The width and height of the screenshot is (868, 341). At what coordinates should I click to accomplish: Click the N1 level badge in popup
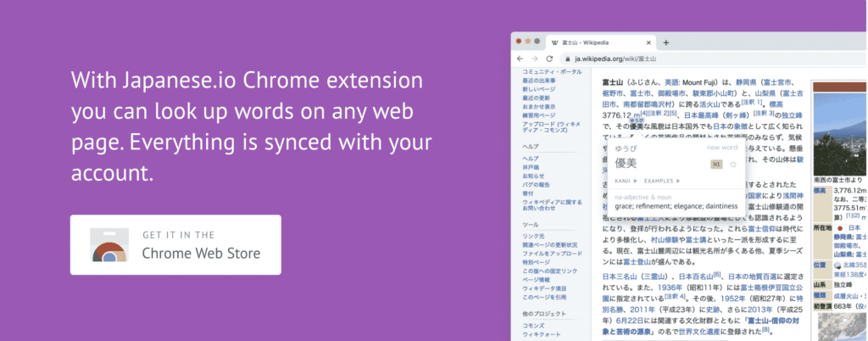click(717, 165)
